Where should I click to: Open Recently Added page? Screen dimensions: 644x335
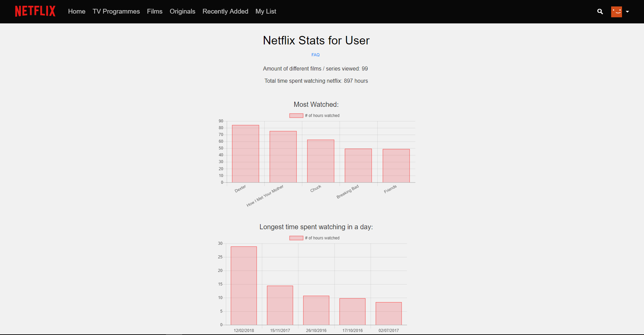click(x=226, y=11)
